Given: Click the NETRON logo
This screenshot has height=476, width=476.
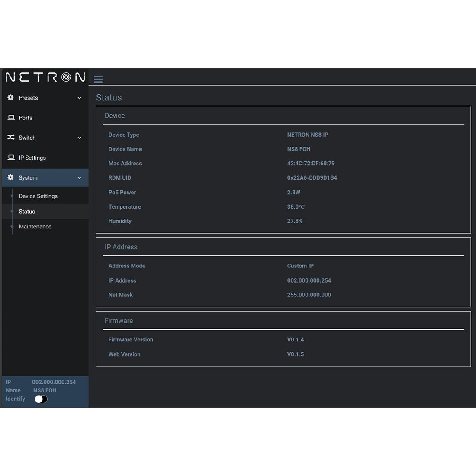Looking at the screenshot, I should tap(45, 77).
